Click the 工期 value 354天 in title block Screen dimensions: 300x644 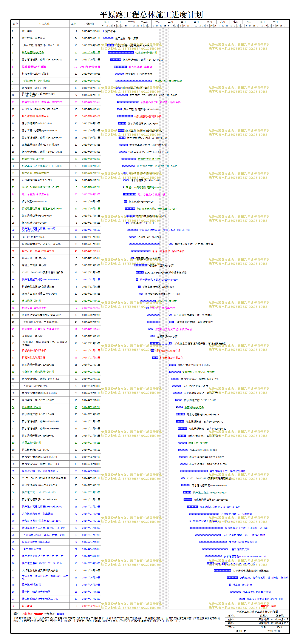(280, 627)
